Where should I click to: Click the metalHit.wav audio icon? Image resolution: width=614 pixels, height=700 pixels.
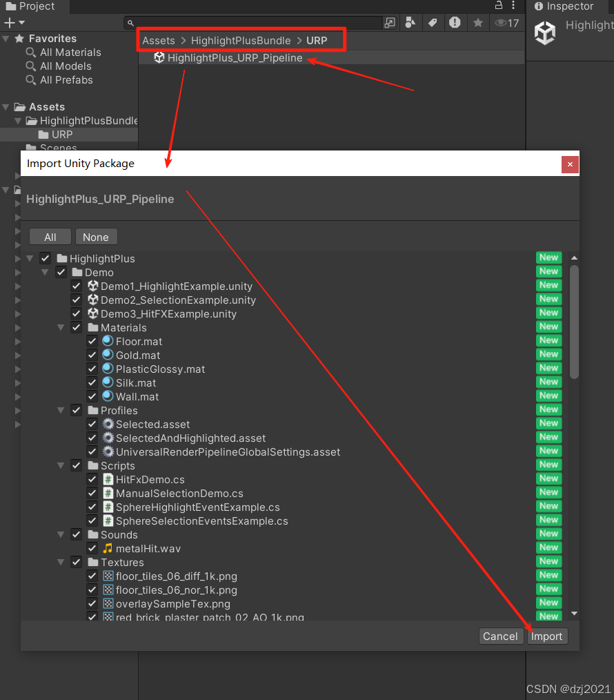[x=108, y=548]
